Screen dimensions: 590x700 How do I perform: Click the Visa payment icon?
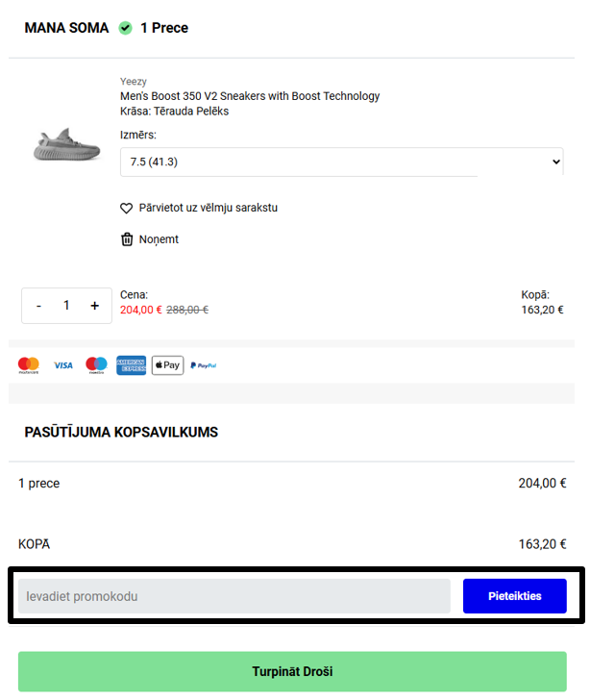pos(63,365)
